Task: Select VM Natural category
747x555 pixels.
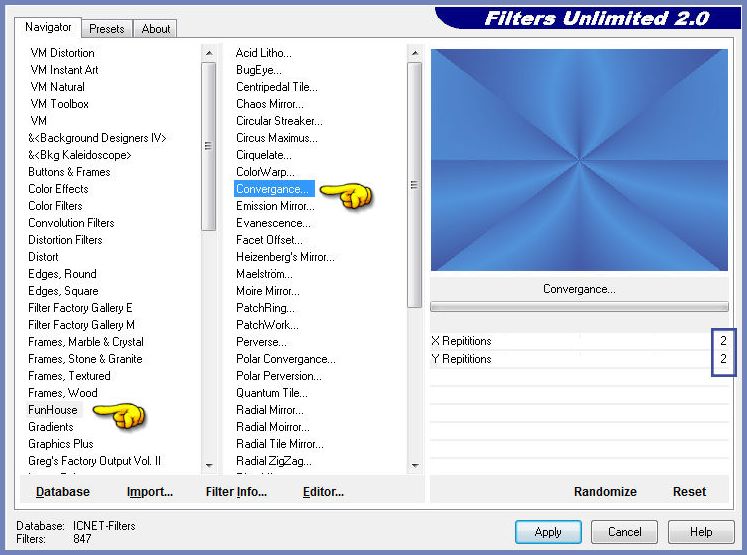Action: (x=58, y=87)
